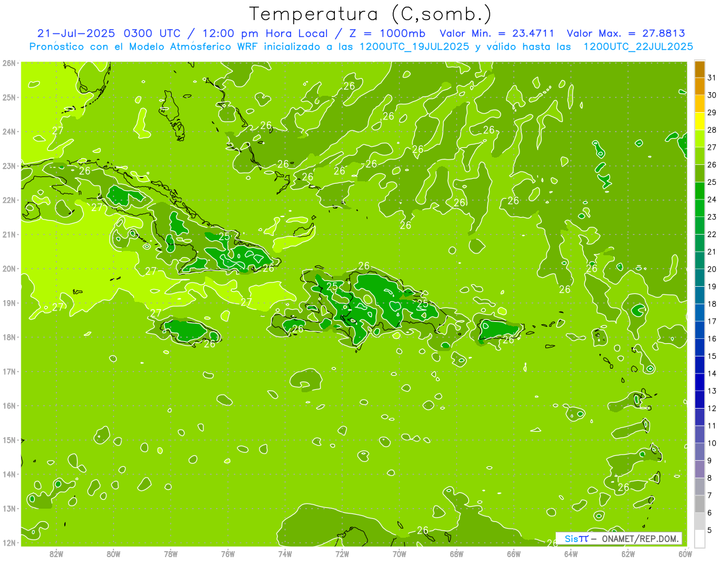Image resolution: width=728 pixels, height=562 pixels.
Task: Click the value 5 on the color scale
Action: coord(710,530)
